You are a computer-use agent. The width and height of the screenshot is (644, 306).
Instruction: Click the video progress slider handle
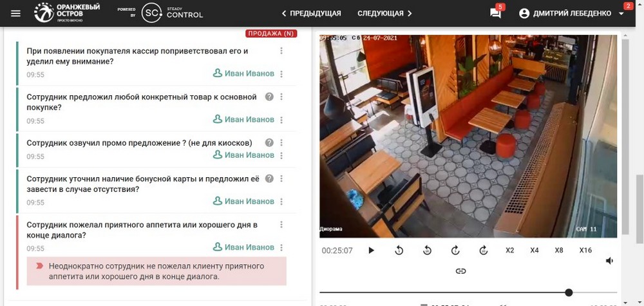click(x=569, y=292)
